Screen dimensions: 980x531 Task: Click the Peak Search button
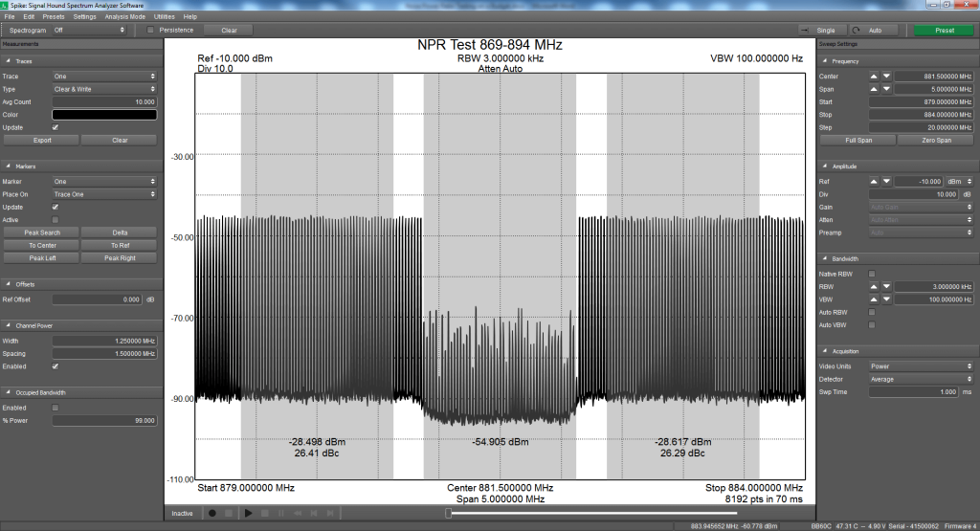pos(42,232)
